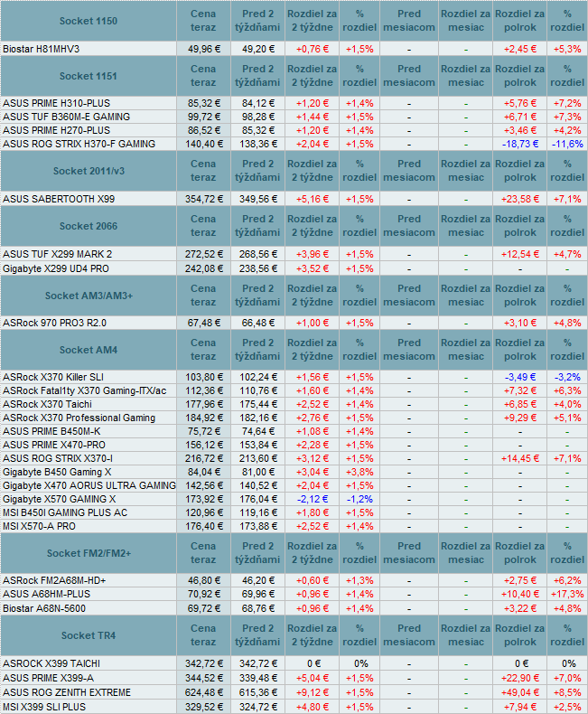
Task: Click the -3,49 € half-year difference value
Action: 520,377
